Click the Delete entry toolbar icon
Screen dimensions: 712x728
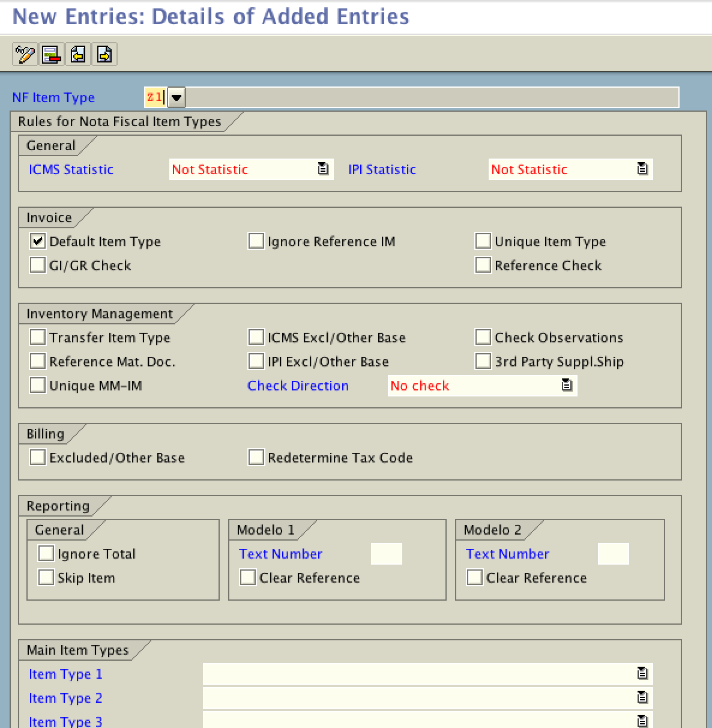point(51,55)
